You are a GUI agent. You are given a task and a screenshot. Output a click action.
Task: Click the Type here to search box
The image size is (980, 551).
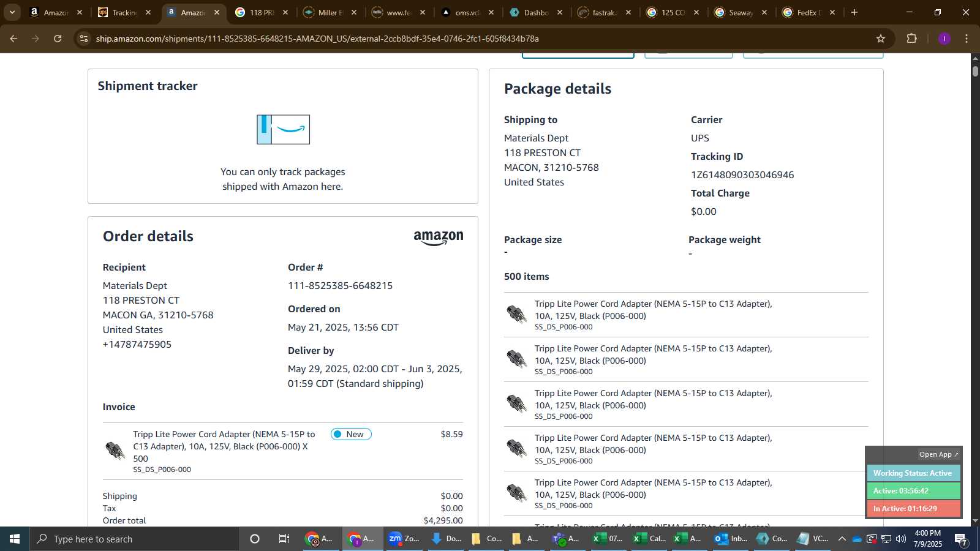tap(135, 539)
